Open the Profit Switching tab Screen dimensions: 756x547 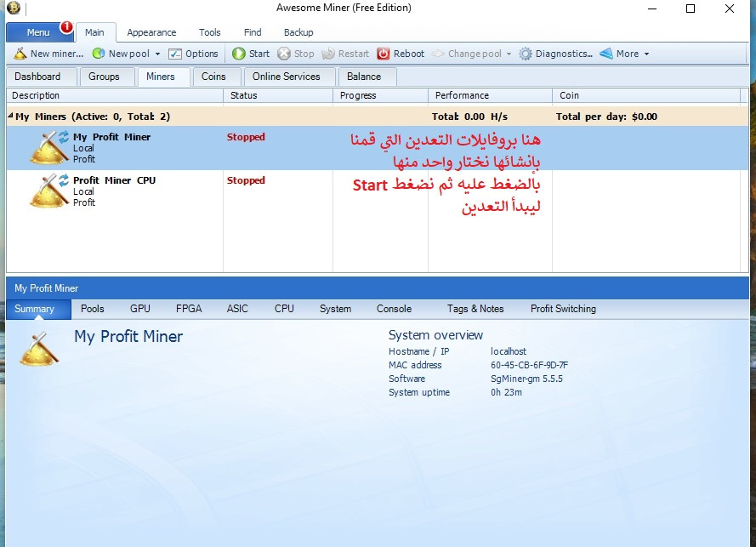[564, 309]
